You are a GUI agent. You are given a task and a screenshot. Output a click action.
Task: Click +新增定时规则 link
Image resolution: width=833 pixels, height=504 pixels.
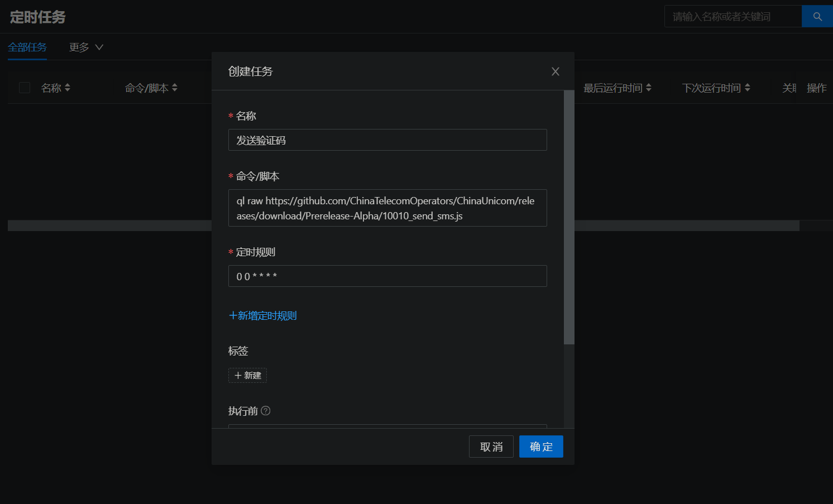point(262,316)
